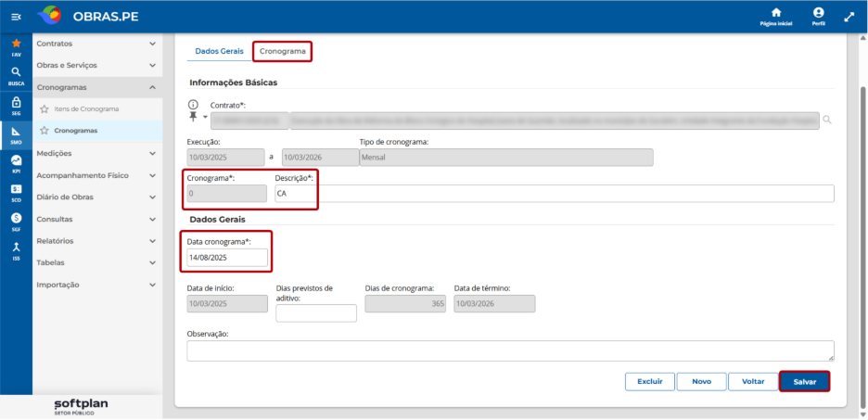
Task: Open the KPI module icon
Action: coord(16,164)
